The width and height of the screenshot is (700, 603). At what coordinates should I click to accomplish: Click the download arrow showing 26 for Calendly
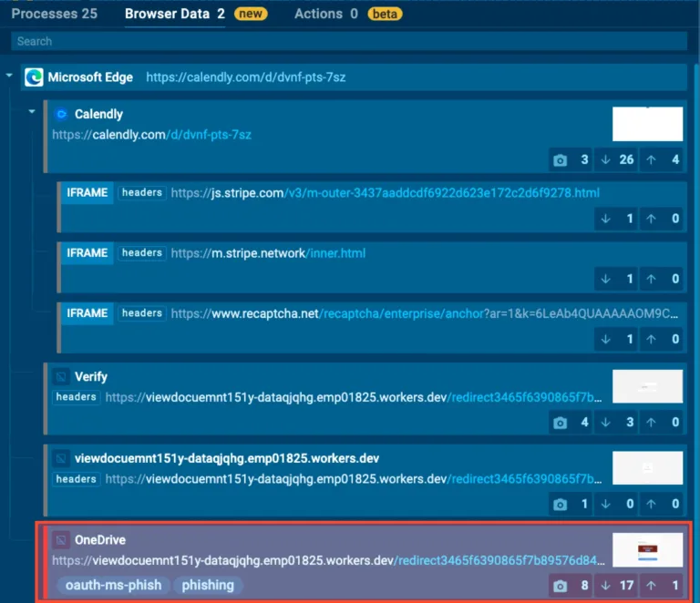[x=606, y=159]
